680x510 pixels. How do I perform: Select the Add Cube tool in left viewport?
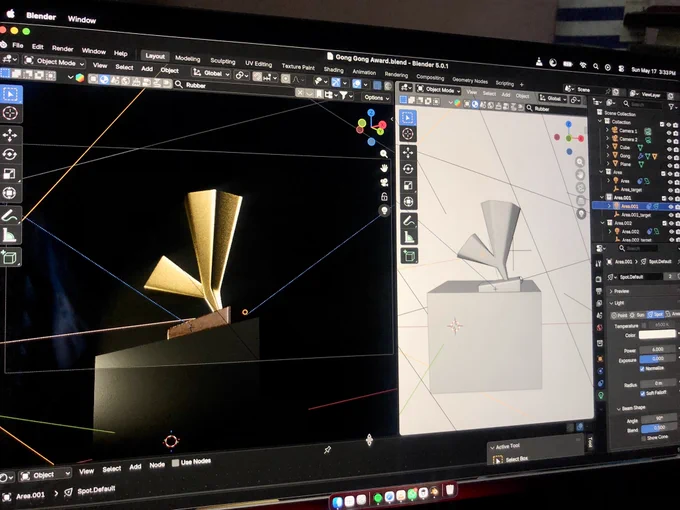10,258
